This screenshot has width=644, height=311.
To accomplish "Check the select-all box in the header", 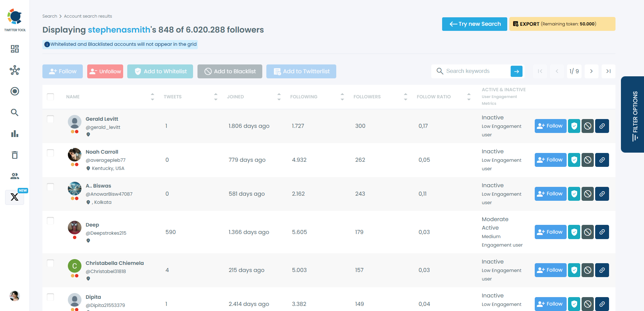I will pos(50,96).
